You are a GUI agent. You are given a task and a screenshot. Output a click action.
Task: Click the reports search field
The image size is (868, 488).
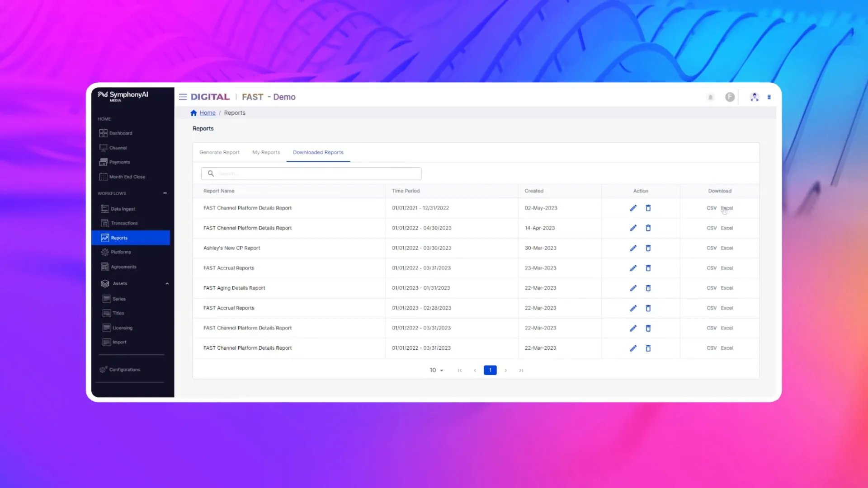tap(311, 174)
